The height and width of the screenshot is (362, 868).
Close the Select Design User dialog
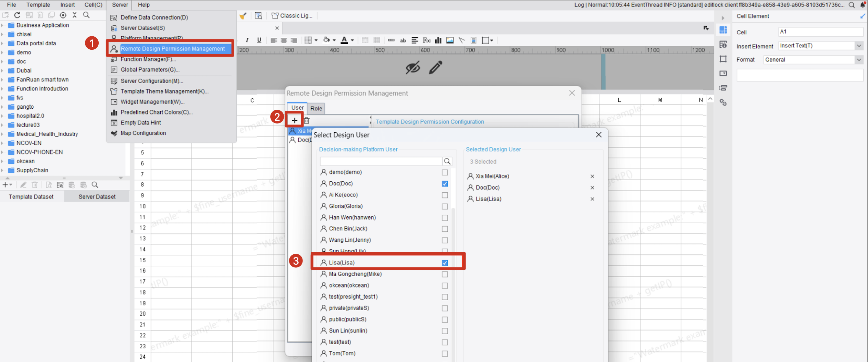(598, 135)
